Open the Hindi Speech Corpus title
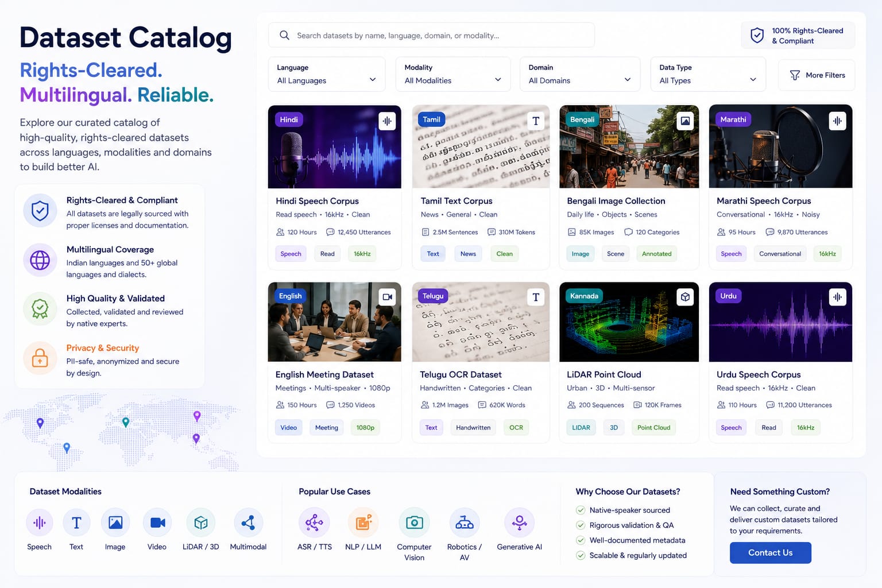Screen dimensions: 882x588 [317, 201]
